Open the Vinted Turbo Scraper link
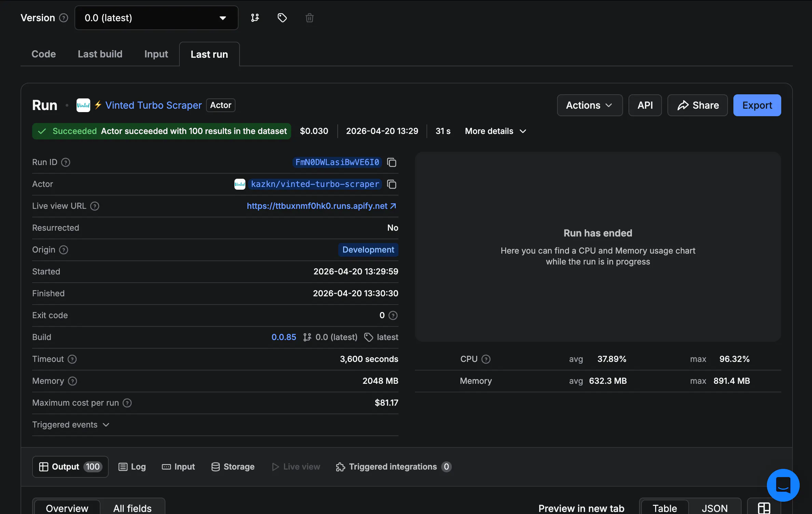812x514 pixels. [x=153, y=105]
